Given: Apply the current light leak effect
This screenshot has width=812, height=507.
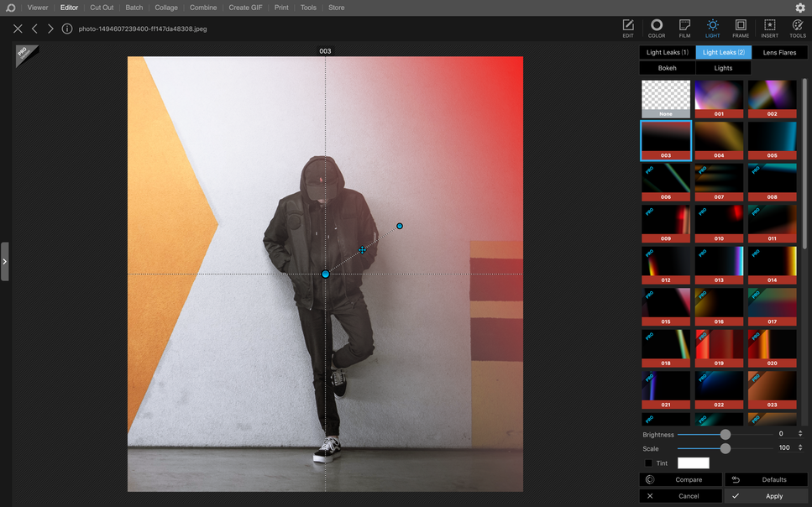Looking at the screenshot, I should coord(766,495).
